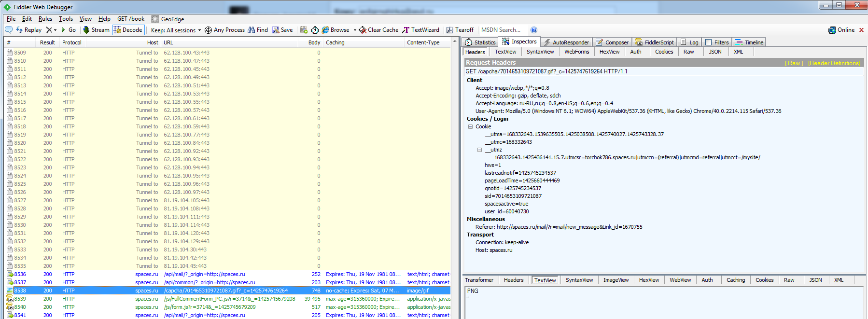This screenshot has height=319, width=868.
Task: Open the Browse dropdown arrow
Action: click(355, 30)
